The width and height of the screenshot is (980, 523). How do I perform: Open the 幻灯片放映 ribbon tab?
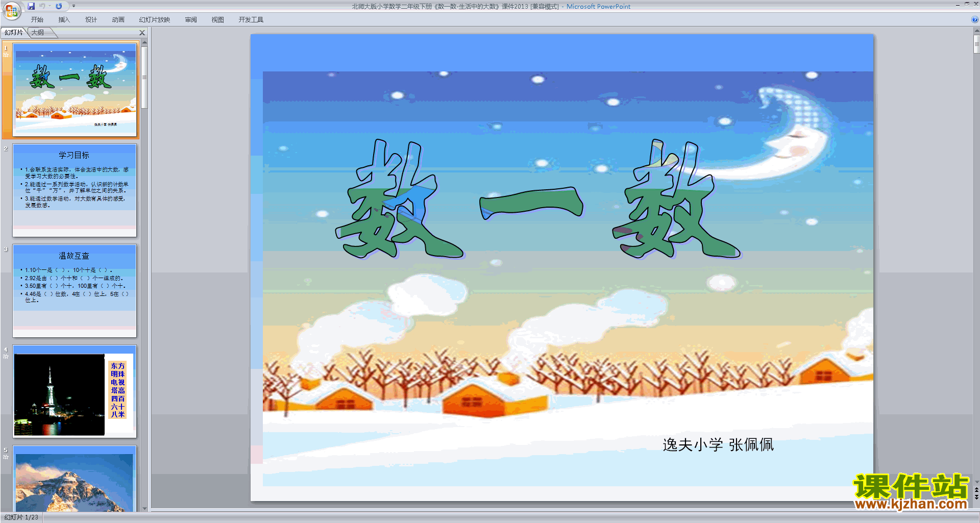click(155, 19)
